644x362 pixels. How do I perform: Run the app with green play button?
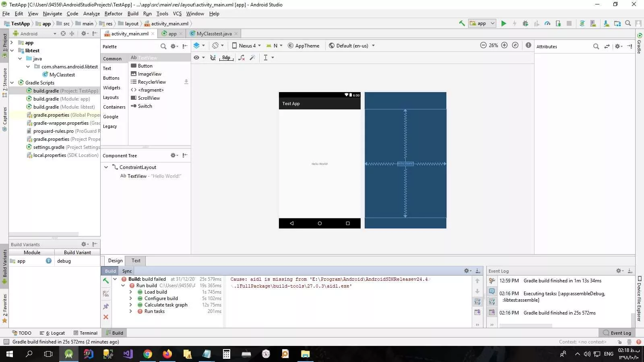(x=504, y=23)
